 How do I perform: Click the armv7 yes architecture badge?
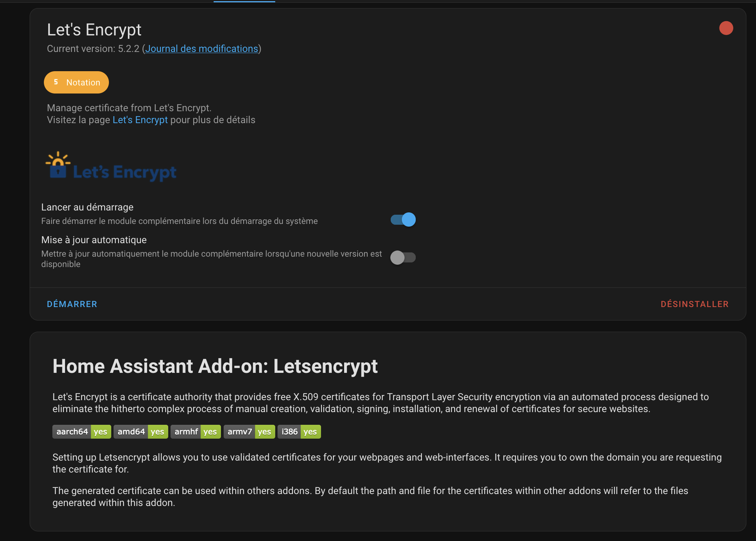(x=249, y=432)
